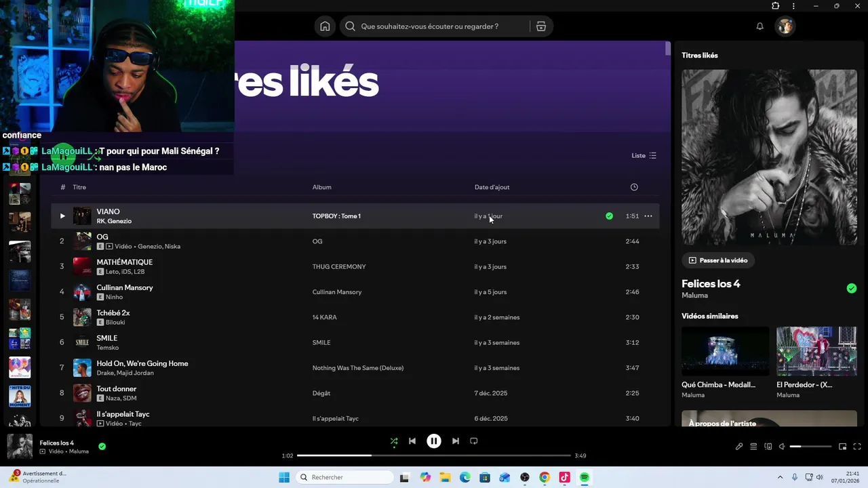Screen dimensions: 868x488
Task: Sort by duration clock icon header
Action: 634,187
